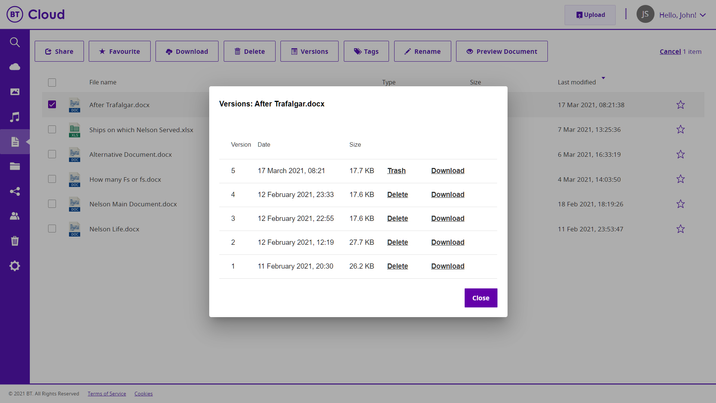The image size is (716, 403).
Task: Close the Versions dialog
Action: tap(480, 298)
